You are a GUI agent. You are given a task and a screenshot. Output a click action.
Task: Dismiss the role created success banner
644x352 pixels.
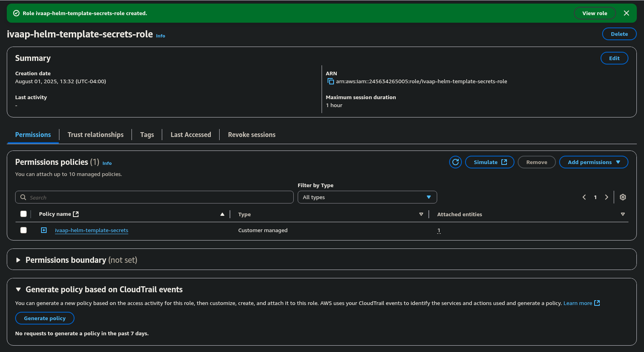(626, 13)
